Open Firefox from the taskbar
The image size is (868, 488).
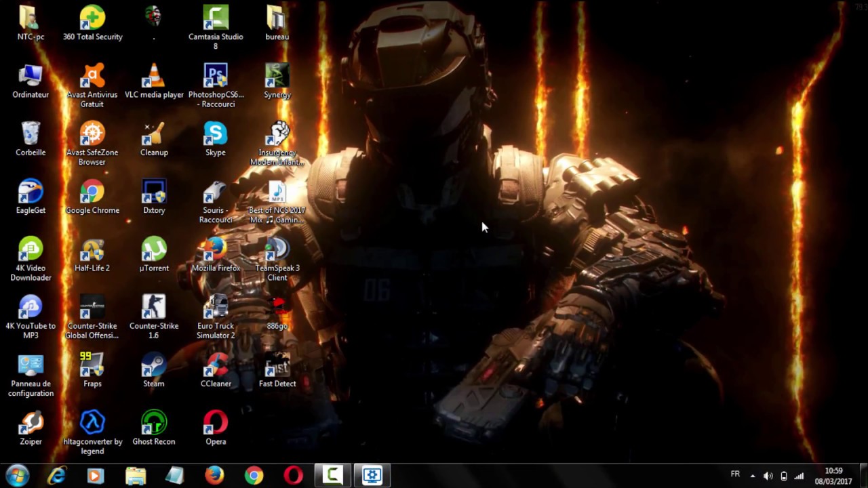pos(214,475)
